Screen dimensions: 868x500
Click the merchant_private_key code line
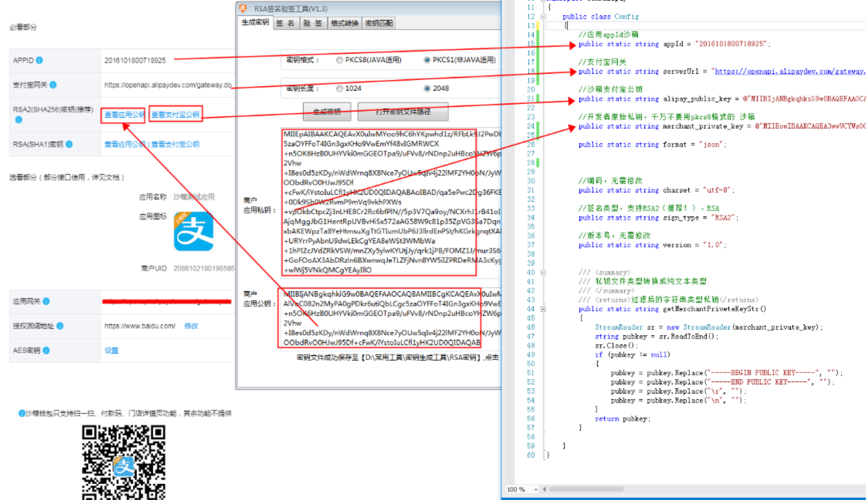pyautogui.click(x=722, y=126)
